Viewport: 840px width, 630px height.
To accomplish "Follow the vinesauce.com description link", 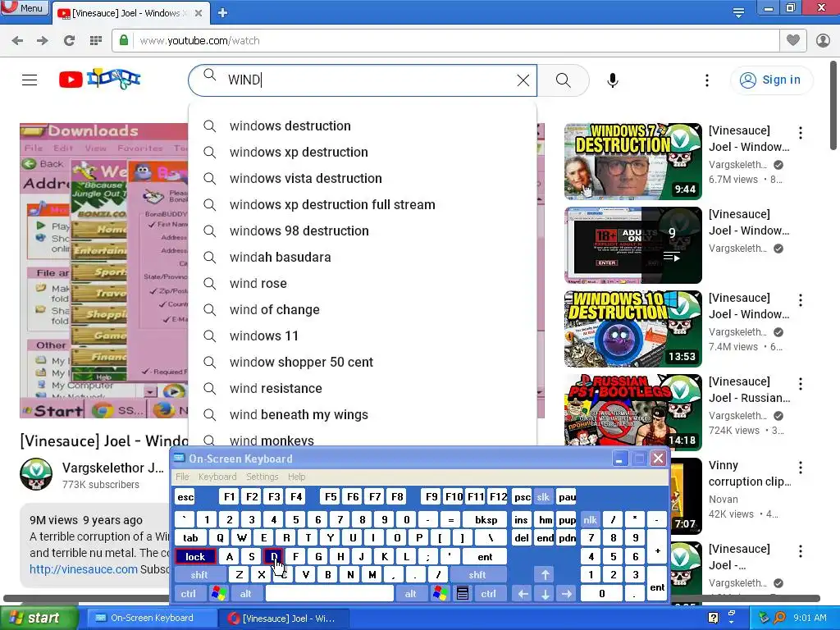I will 84,569.
